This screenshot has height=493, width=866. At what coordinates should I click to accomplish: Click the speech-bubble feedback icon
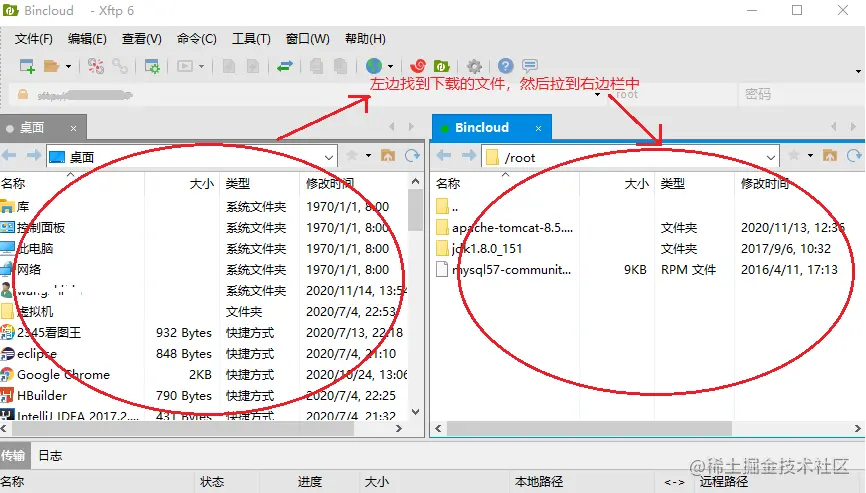[530, 66]
